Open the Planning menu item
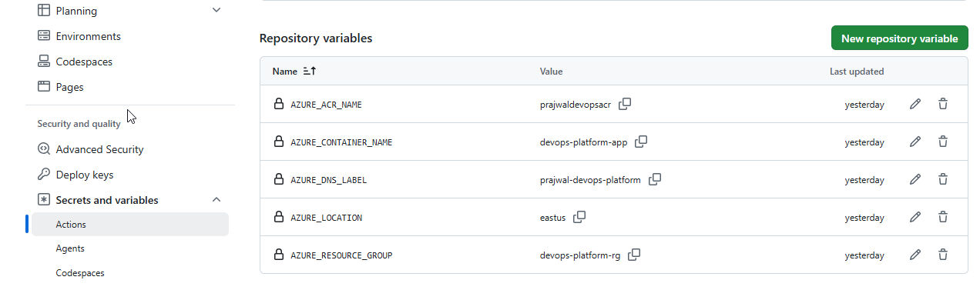The image size is (980, 290). tap(76, 11)
